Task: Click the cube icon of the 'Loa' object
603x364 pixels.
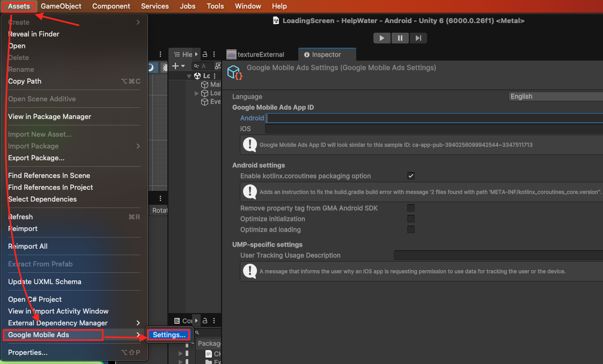Action: 204,93
